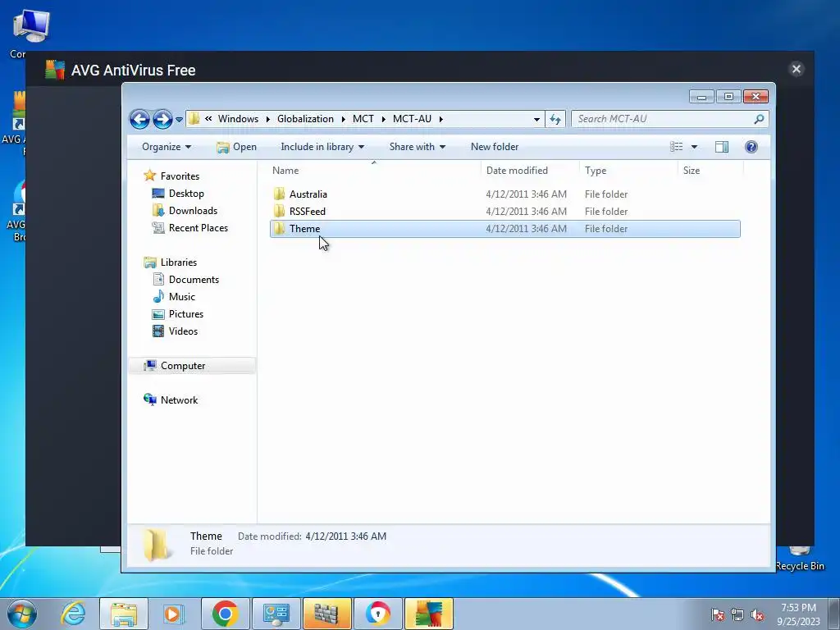Viewport: 840px width, 630px height.
Task: Go back with the Explorer Back arrow
Action: pos(139,119)
